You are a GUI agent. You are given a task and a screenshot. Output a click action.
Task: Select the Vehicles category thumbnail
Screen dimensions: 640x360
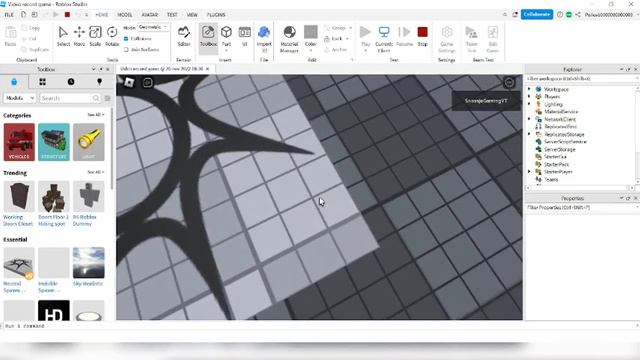coord(19,142)
